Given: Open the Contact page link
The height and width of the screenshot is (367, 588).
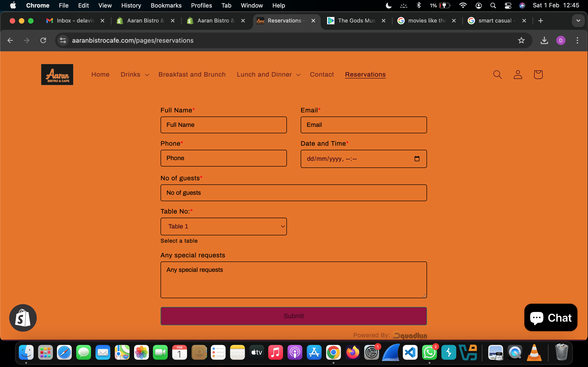Looking at the screenshot, I should tap(322, 75).
